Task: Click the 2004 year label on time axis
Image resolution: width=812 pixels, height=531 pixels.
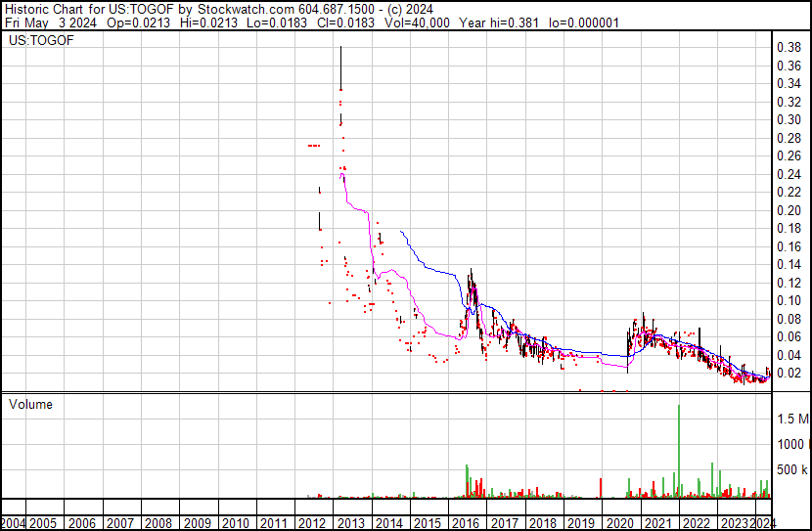Action: click(15, 523)
